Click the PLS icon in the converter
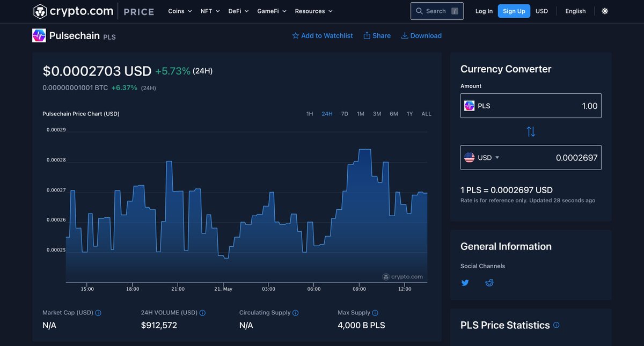This screenshot has height=346, width=644. [470, 106]
